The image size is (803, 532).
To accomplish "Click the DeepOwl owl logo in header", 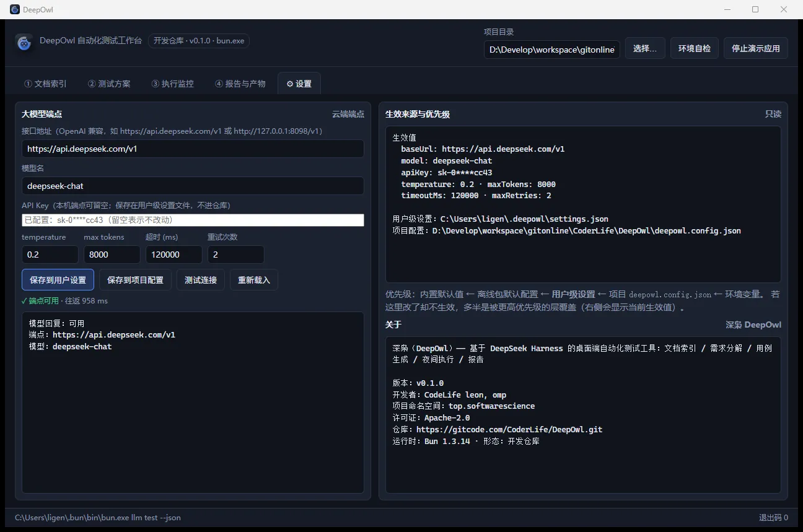I will [24, 42].
